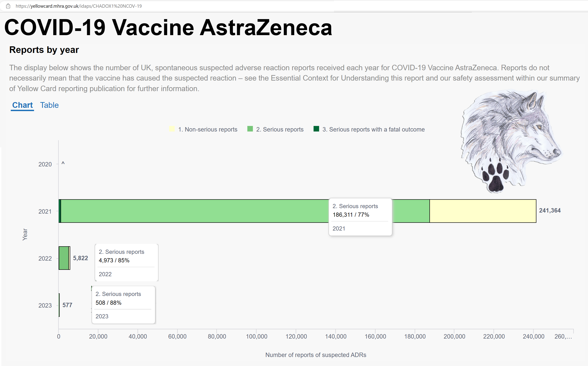Viewport: 588px width, 366px height.
Task: Click the '1. Non-serious reports' legend label
Action: (208, 129)
